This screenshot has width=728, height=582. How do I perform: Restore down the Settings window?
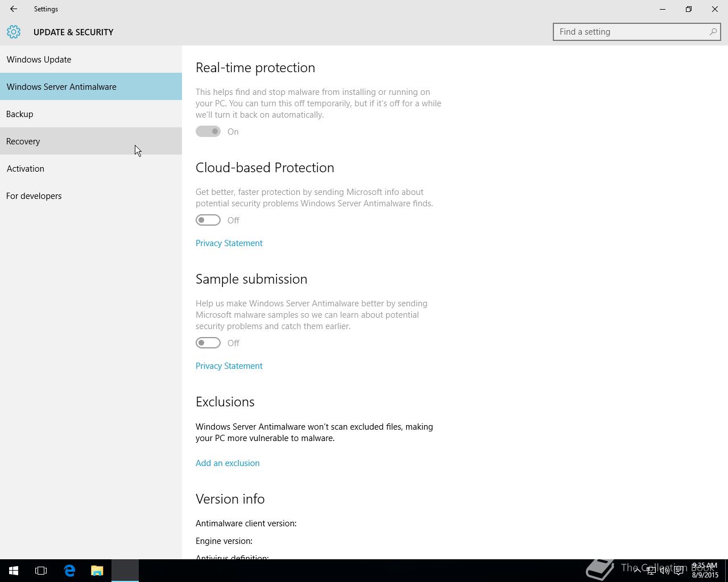[x=689, y=9]
